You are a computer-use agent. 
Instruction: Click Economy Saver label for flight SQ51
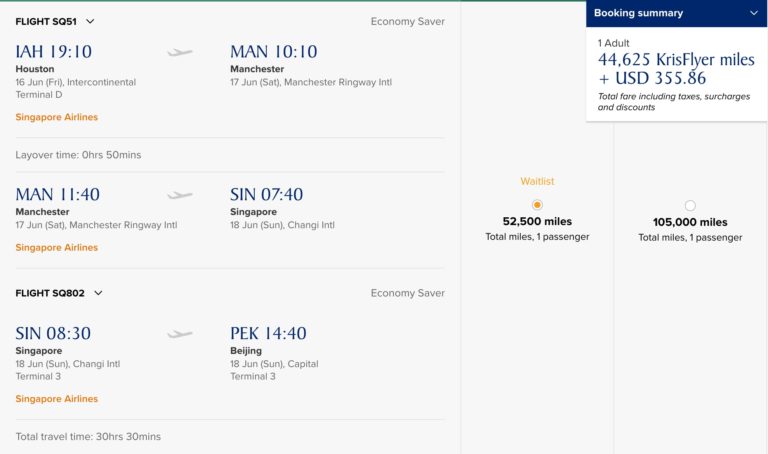407,21
